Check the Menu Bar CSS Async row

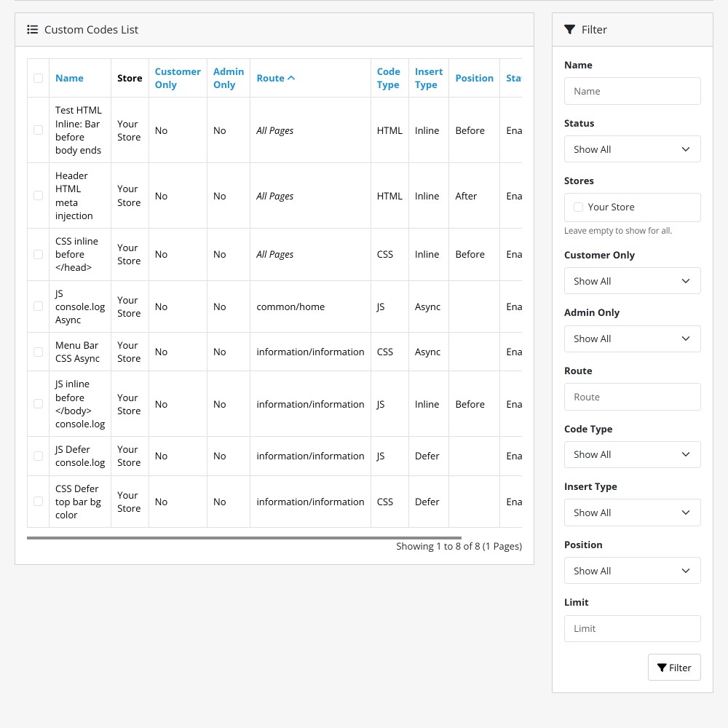tap(38, 352)
